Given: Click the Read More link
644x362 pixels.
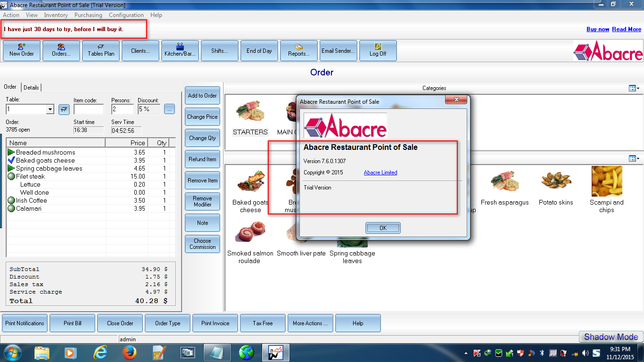Looking at the screenshot, I should (627, 29).
